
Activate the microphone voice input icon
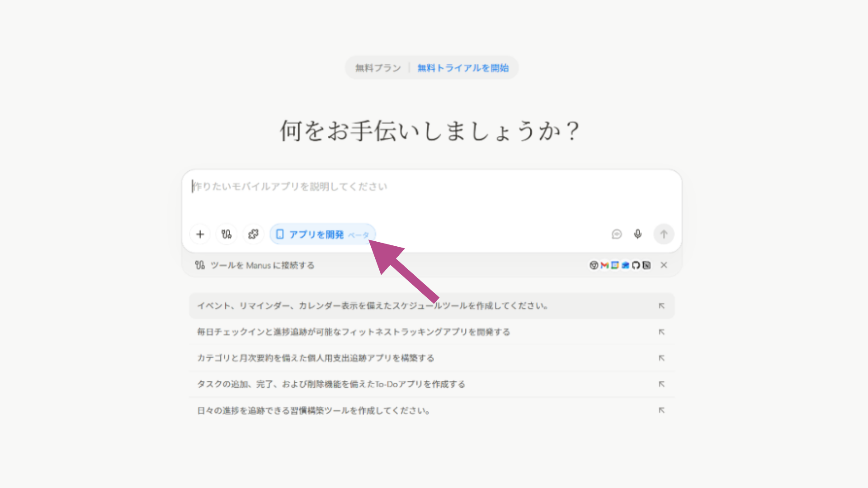(637, 234)
